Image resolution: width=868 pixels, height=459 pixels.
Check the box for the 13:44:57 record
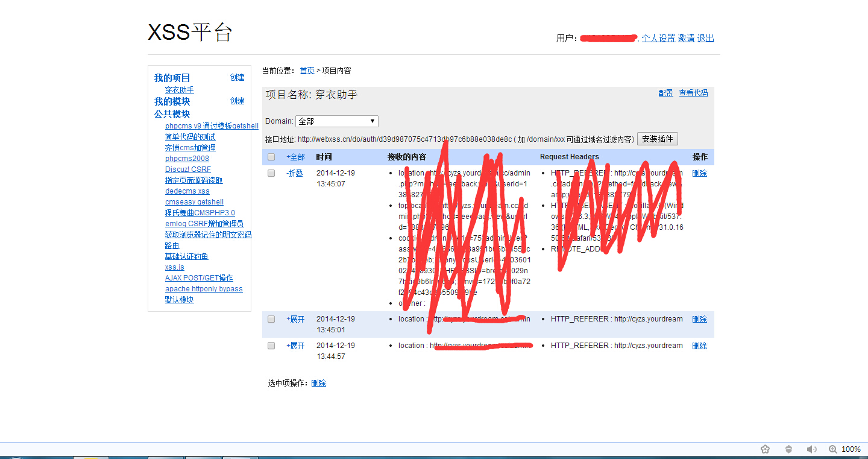tap(271, 346)
